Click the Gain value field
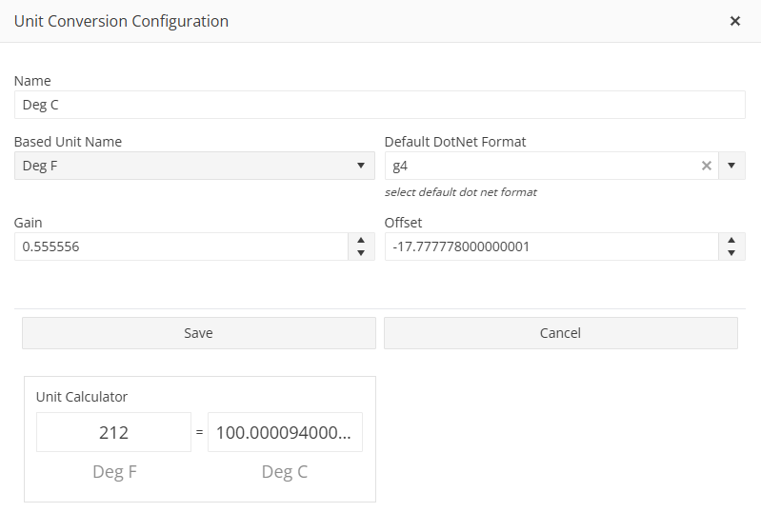 pyautogui.click(x=181, y=246)
